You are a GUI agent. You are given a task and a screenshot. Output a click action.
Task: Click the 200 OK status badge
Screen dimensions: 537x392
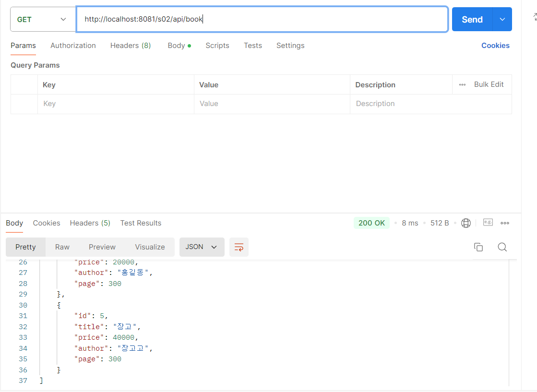coord(371,223)
